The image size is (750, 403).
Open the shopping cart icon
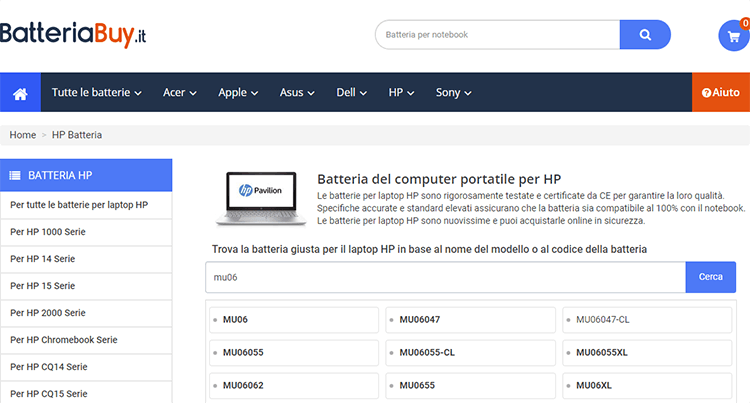click(x=733, y=35)
